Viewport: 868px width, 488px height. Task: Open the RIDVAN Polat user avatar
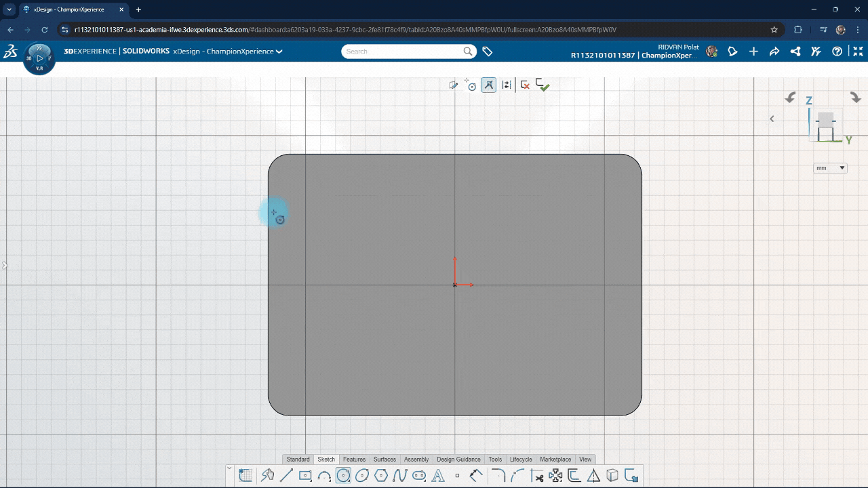711,52
